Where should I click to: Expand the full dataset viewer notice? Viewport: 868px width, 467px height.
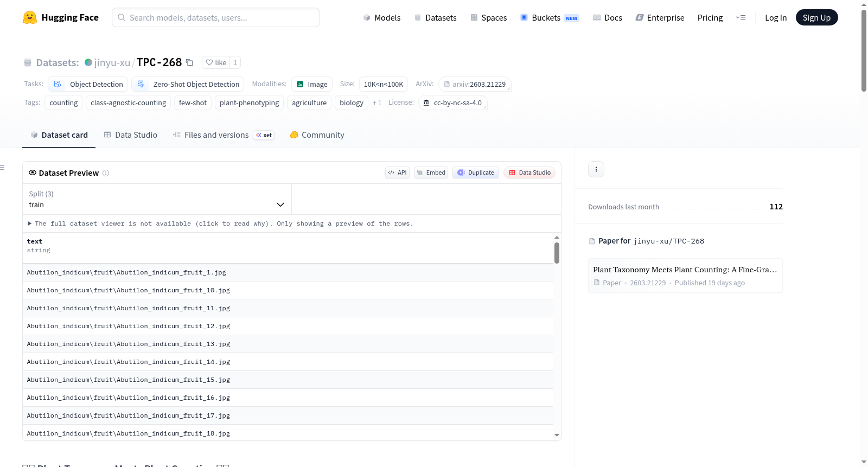220,223
